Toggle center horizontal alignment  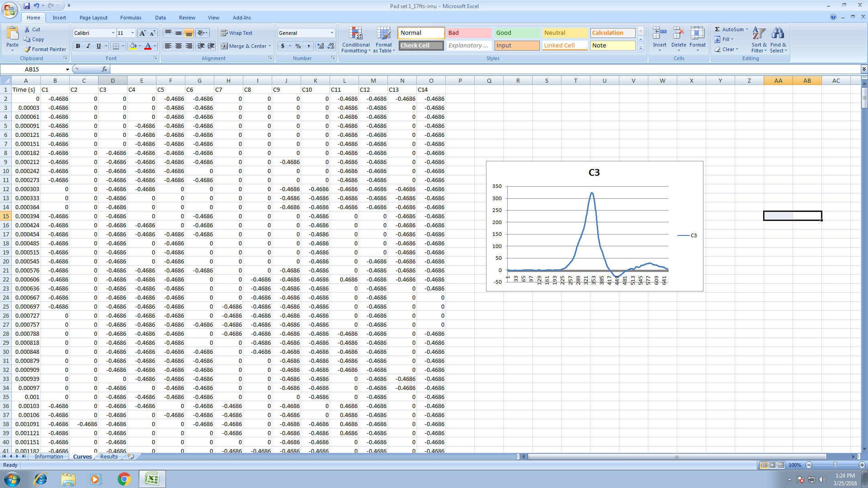coord(179,46)
